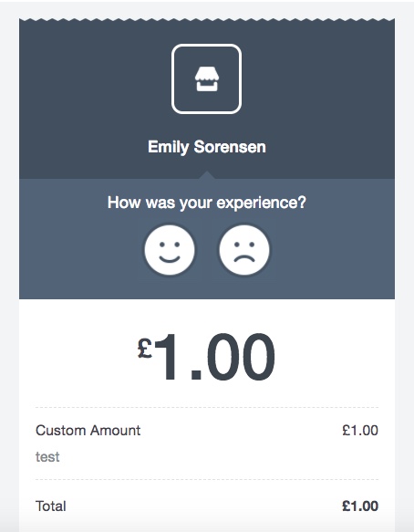
Task: Click the grey margin outside the receipt
Action: coord(9,271)
